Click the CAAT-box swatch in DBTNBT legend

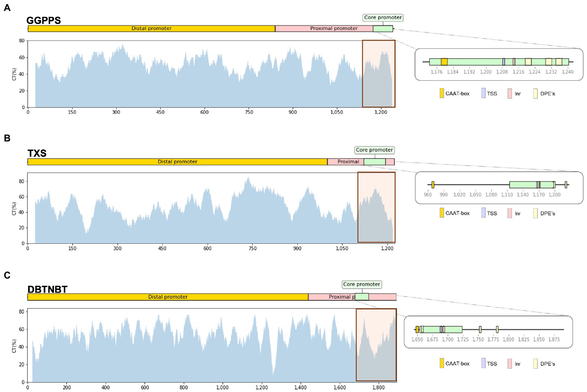point(441,363)
